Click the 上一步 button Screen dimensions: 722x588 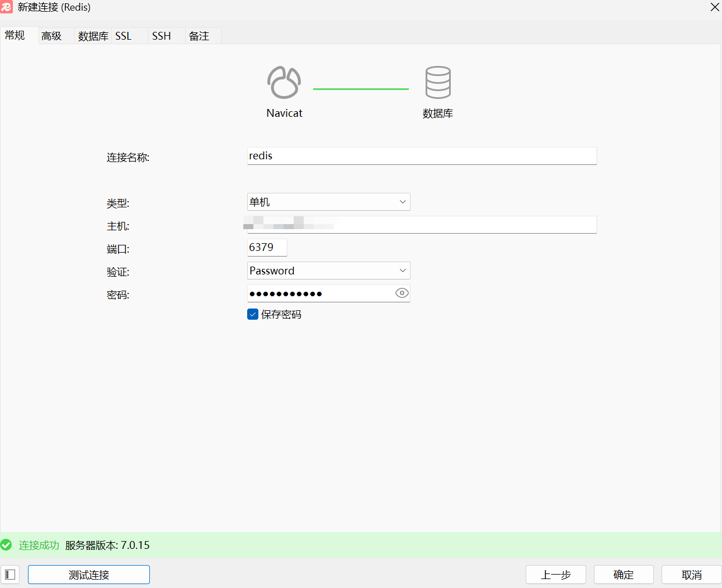coord(555,575)
